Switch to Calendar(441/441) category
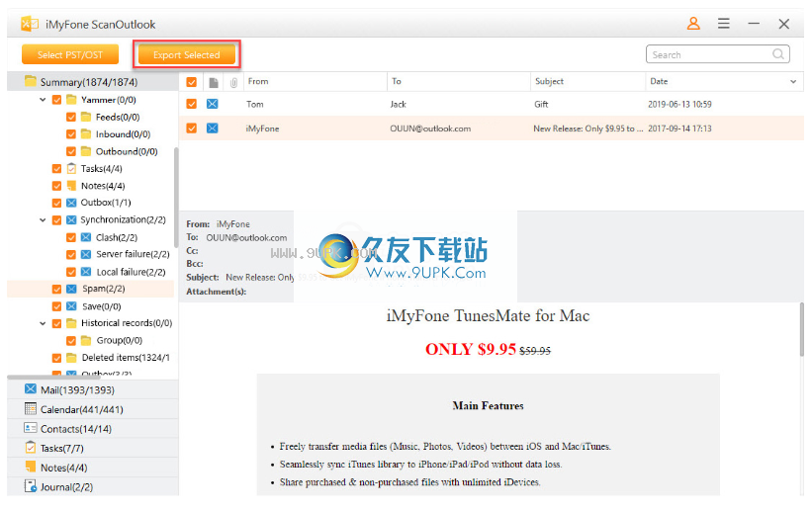 coord(93,409)
